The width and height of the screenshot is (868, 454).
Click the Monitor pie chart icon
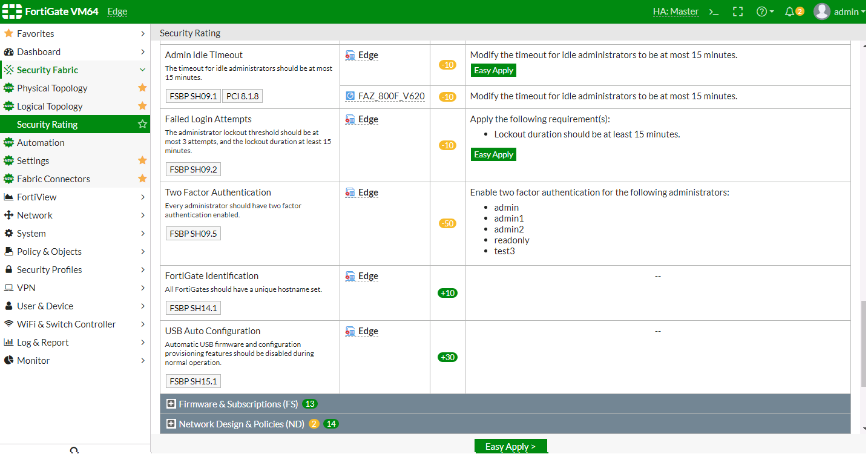[8, 360]
